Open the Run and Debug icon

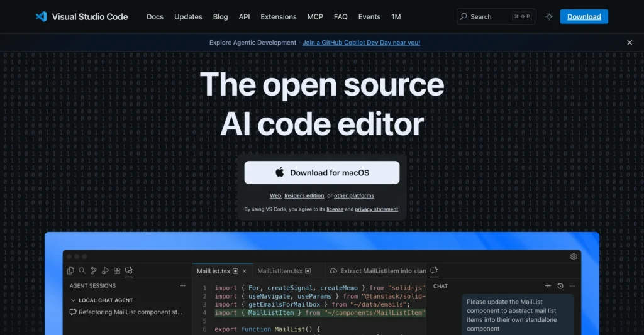(x=106, y=270)
